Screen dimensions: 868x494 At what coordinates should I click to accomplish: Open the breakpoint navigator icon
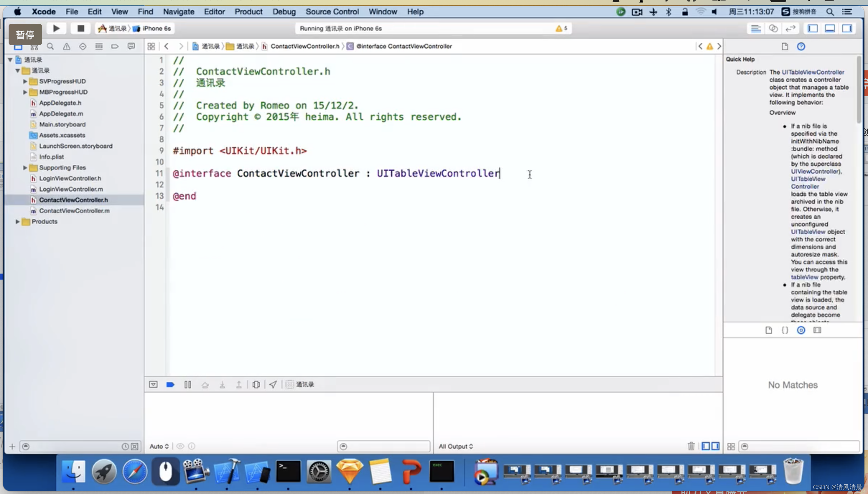click(115, 46)
